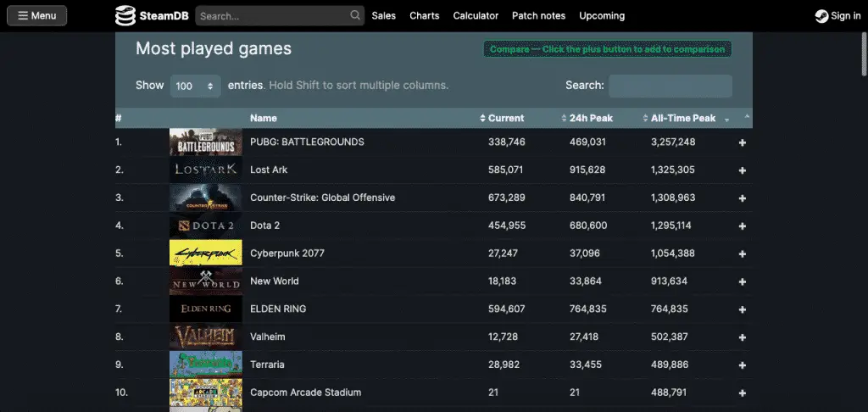Click the Compare comparison button
This screenshot has width=868, height=412.
pyautogui.click(x=607, y=49)
